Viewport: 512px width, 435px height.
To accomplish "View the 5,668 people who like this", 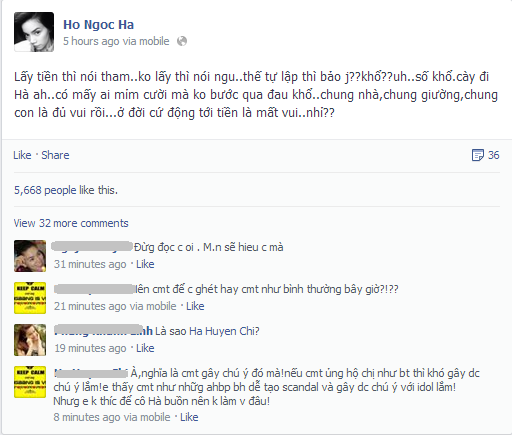I will [x=65, y=190].
